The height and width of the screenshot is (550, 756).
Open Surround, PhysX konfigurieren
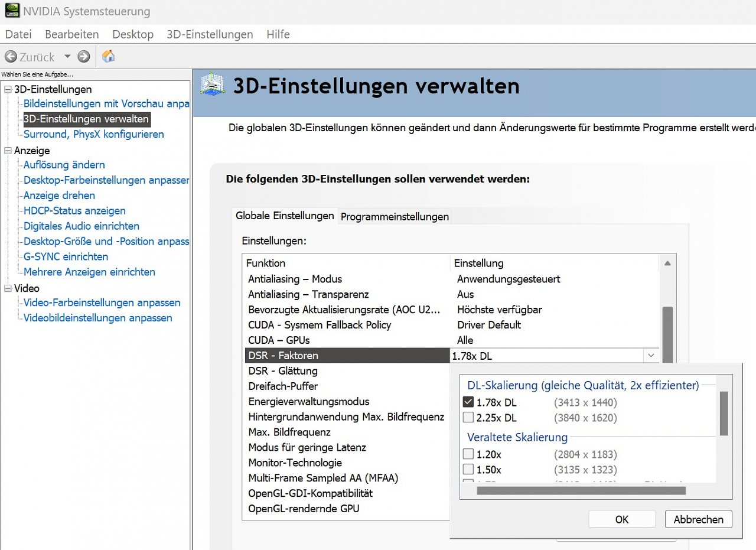coord(94,134)
